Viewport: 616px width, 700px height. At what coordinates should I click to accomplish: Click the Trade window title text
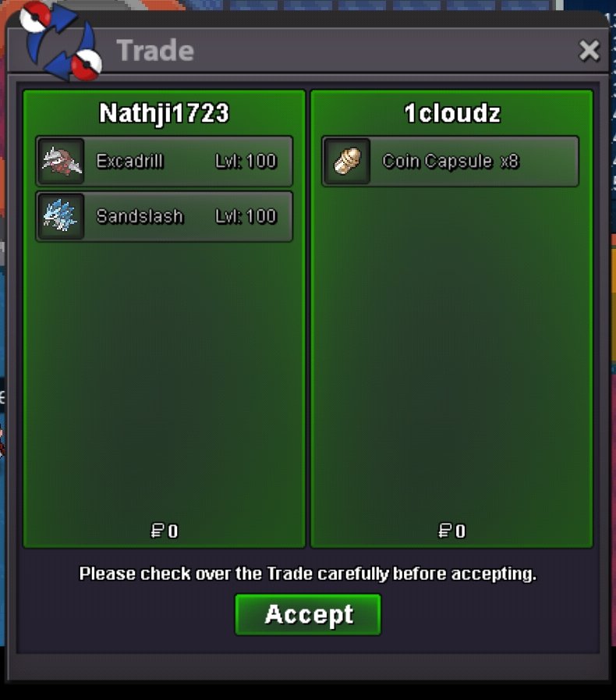click(155, 50)
